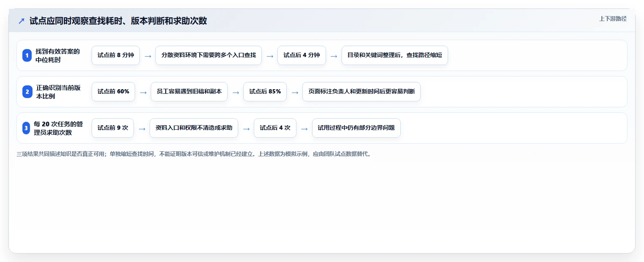644x262 pixels.
Task: Click the 上下游路径 label at top right
Action: (x=613, y=19)
